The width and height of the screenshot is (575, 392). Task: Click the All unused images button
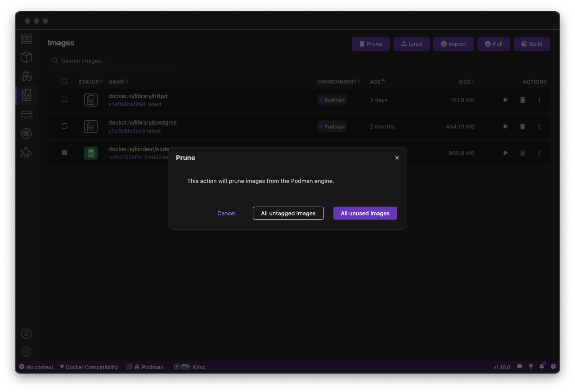coord(365,213)
